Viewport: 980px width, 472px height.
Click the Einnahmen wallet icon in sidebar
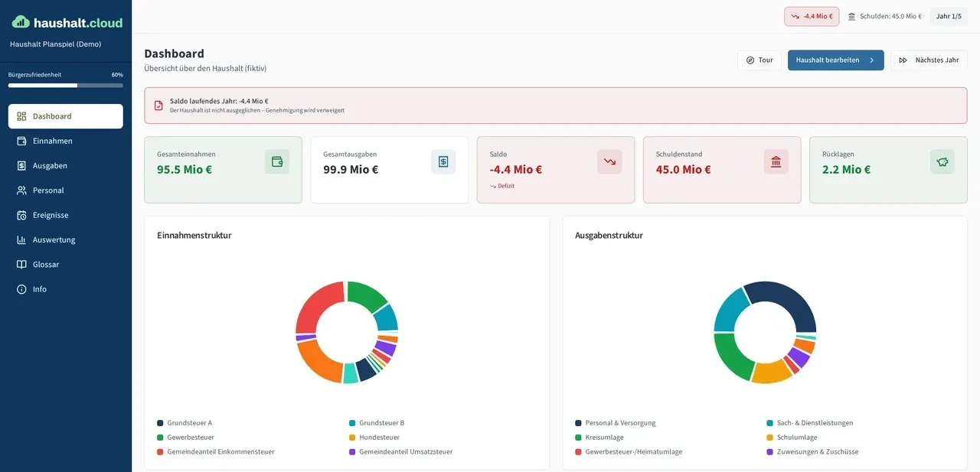coord(21,141)
